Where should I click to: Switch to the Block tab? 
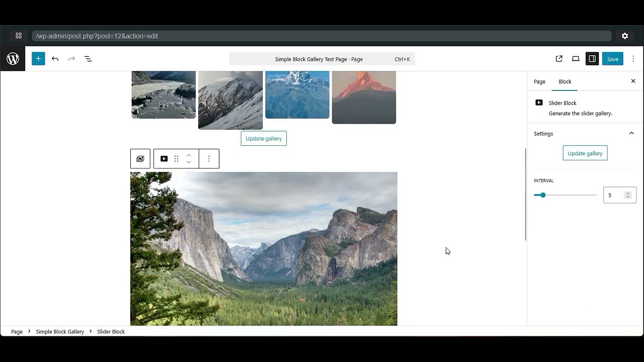pyautogui.click(x=565, y=81)
